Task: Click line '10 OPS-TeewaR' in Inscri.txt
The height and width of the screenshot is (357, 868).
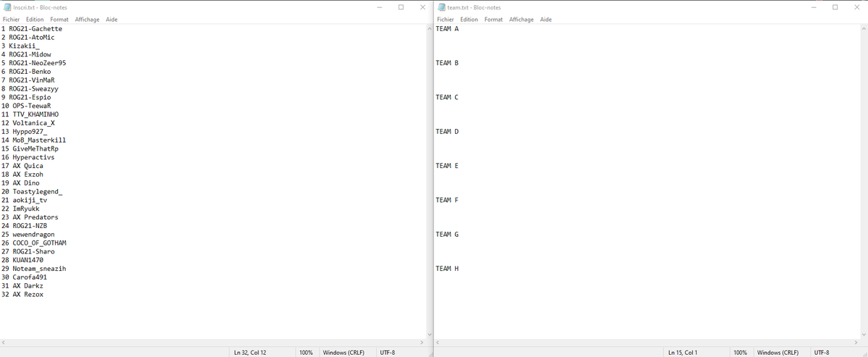Action: pyautogui.click(x=26, y=106)
